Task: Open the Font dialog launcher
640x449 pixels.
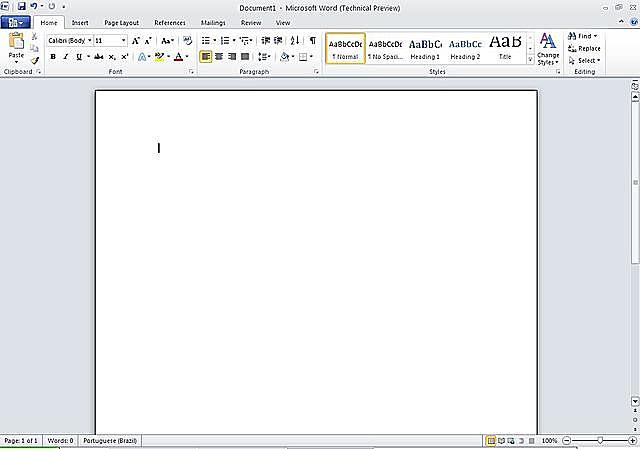Action: pyautogui.click(x=191, y=71)
